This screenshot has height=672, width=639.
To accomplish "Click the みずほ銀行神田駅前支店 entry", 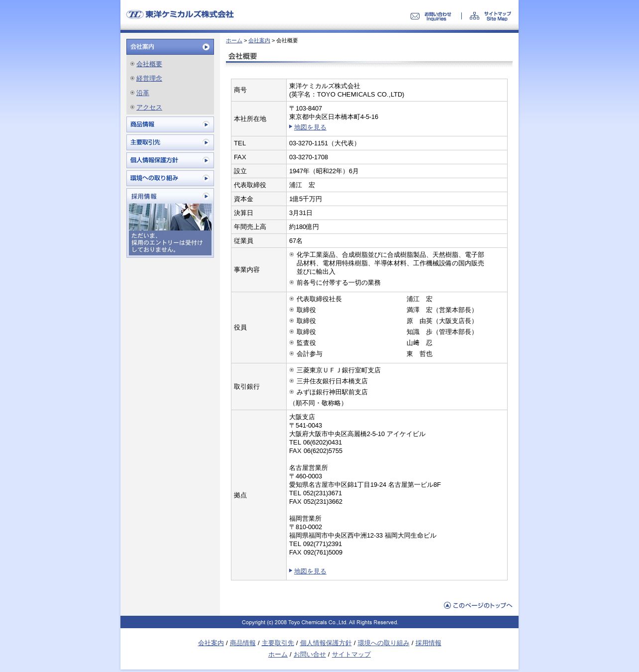I will point(332,392).
